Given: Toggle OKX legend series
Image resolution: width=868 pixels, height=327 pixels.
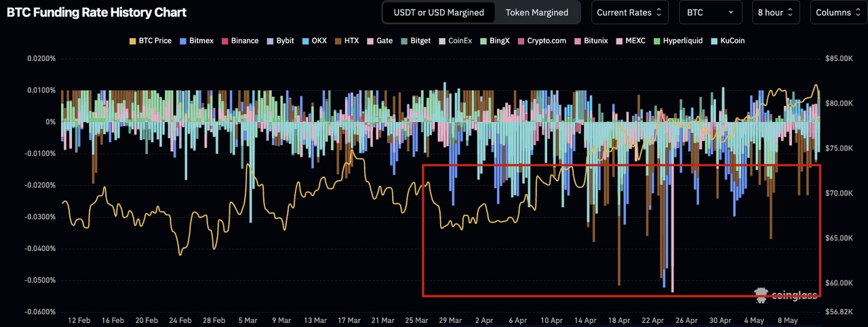Looking at the screenshot, I should pyautogui.click(x=314, y=41).
